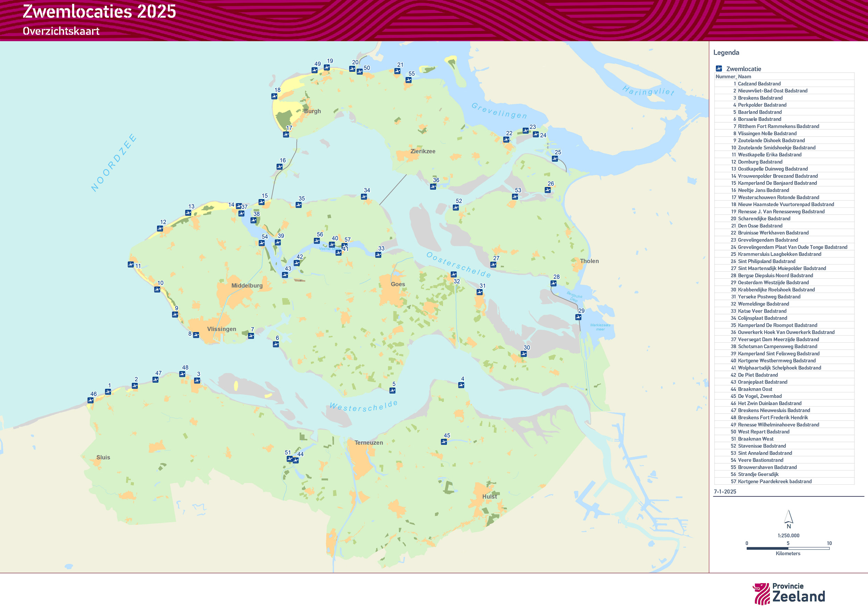The width and height of the screenshot is (868, 614).
Task: Click Zwemlocaties 2025 title heading
Action: 99,11
